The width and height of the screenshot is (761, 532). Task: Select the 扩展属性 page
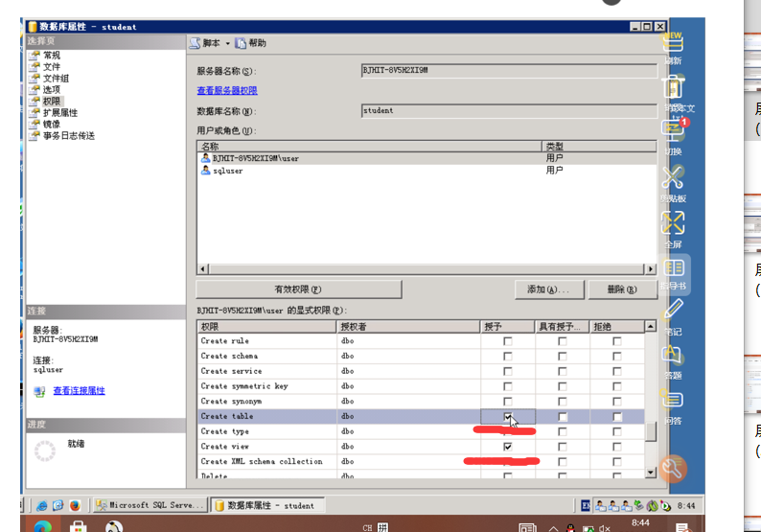[x=60, y=112]
